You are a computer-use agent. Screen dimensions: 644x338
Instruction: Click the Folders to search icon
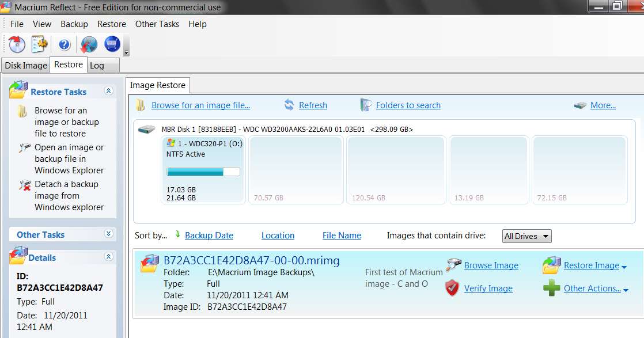[x=366, y=105]
